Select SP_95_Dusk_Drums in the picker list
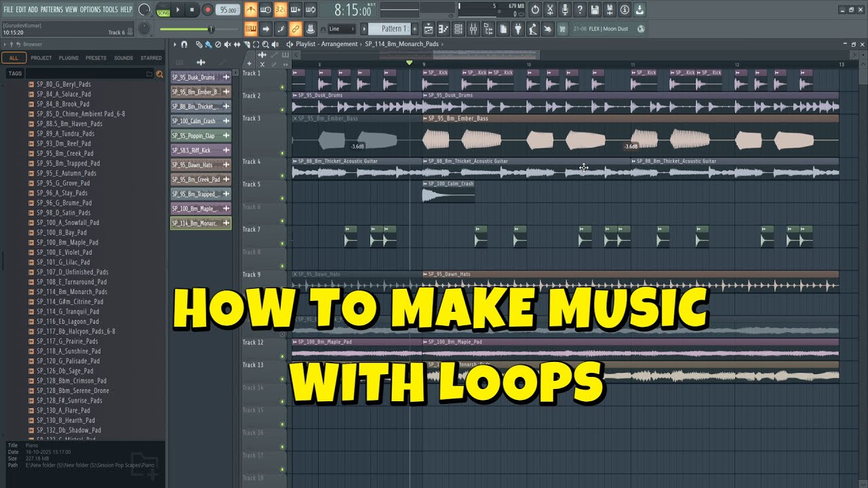The height and width of the screenshot is (488, 868). point(201,77)
